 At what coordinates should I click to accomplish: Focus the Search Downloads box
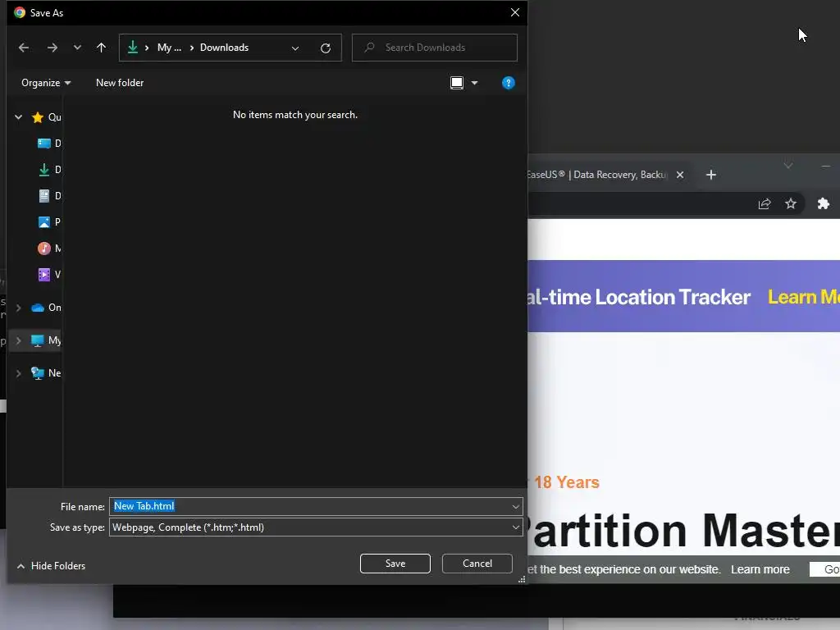(x=435, y=48)
